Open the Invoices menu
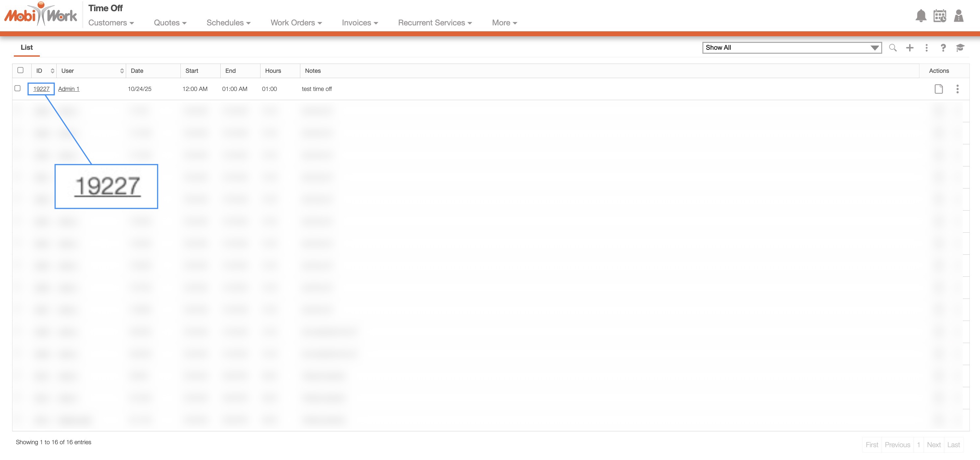Screen dimensions: 980x460 click(x=360, y=23)
